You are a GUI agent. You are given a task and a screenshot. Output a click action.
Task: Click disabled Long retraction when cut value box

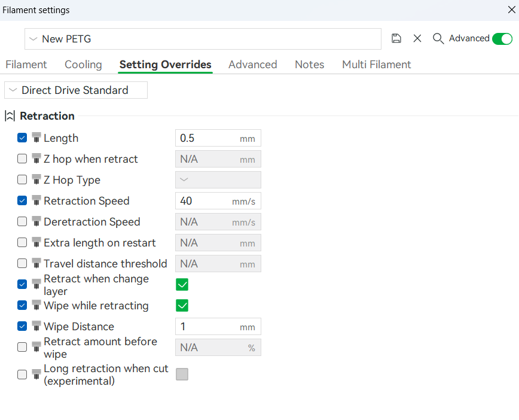[182, 375]
